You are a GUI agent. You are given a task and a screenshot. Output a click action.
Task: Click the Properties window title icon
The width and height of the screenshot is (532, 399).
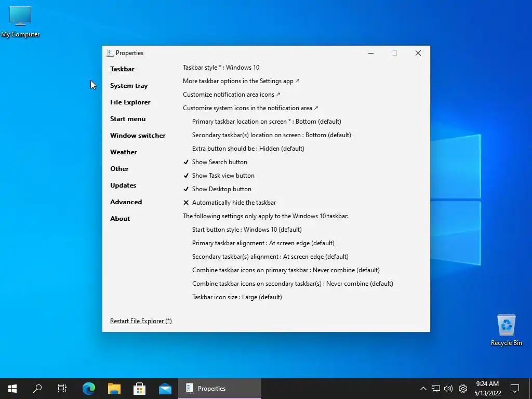coord(110,53)
